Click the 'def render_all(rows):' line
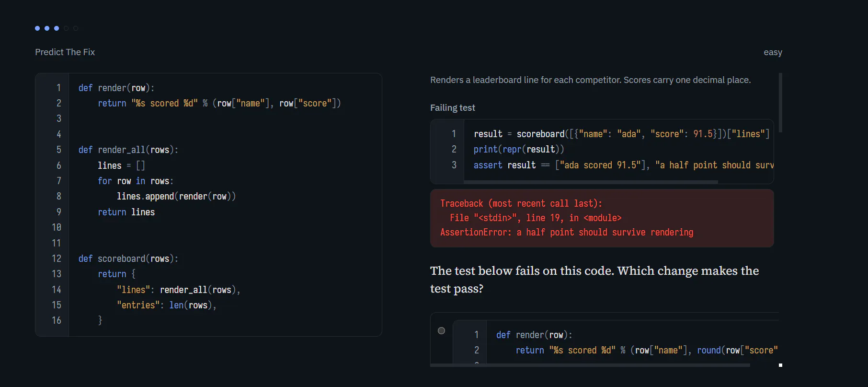 pos(128,150)
